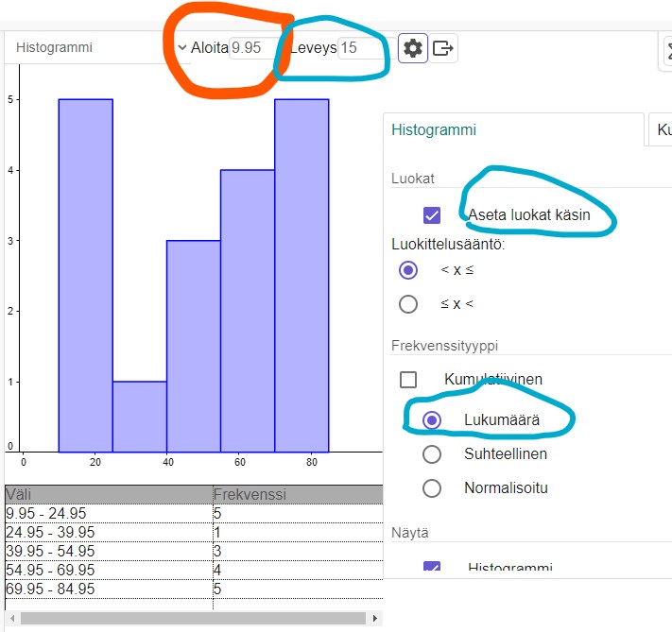
Task: Click the export graph icon
Action: 442,48
